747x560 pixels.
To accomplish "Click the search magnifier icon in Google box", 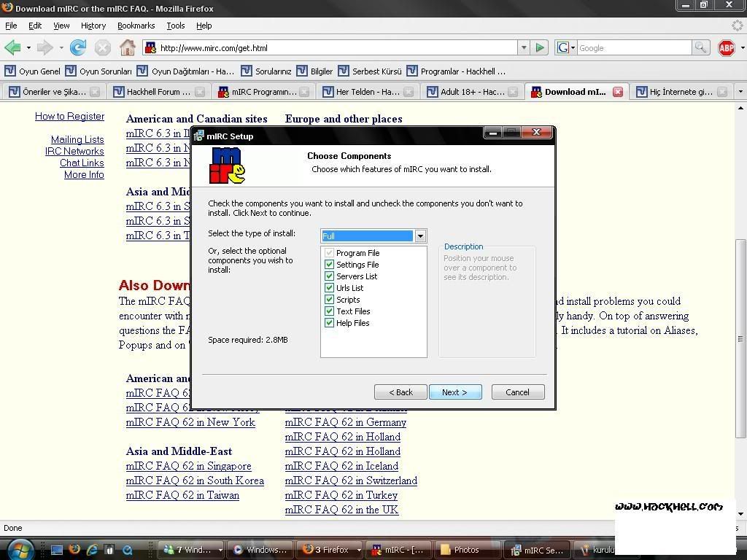I will 700,47.
